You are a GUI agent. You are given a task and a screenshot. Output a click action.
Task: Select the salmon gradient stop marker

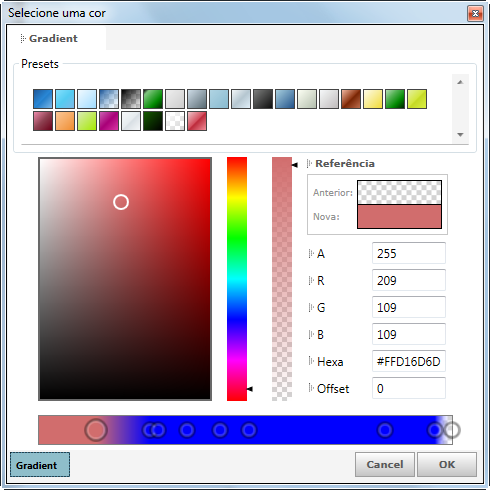[x=96, y=430]
